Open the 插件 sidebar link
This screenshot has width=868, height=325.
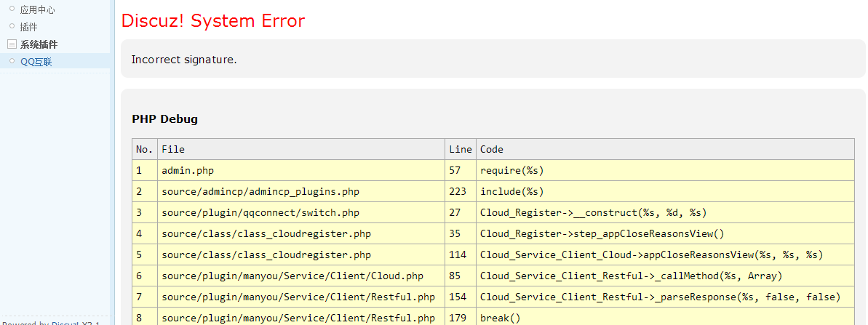pos(29,27)
